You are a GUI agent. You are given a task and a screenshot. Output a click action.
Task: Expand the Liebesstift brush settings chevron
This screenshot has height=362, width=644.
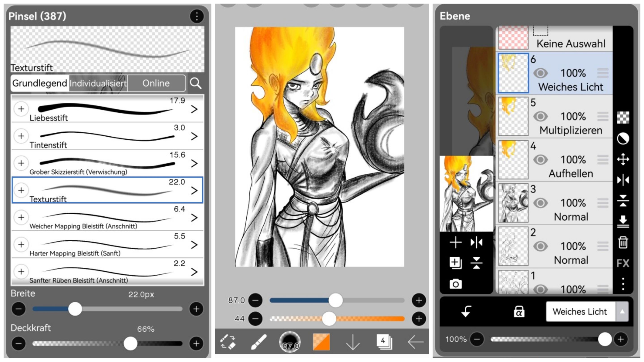(194, 109)
